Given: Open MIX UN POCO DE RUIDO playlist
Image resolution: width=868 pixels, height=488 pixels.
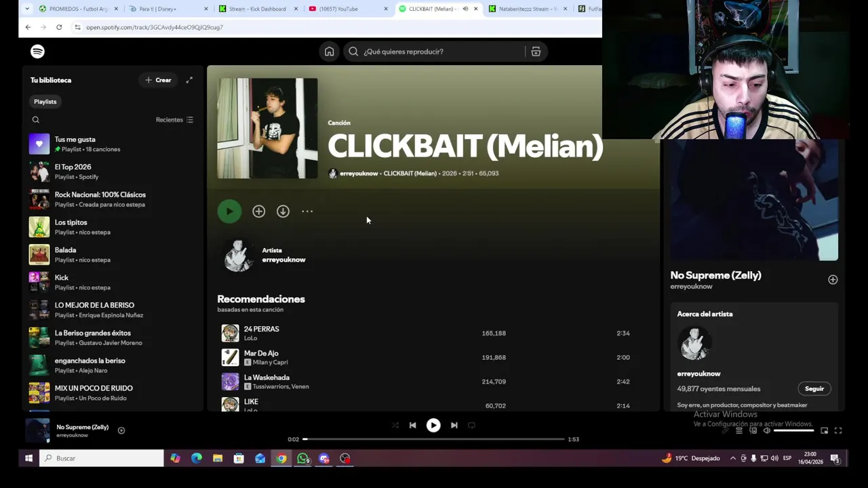Looking at the screenshot, I should click(112, 393).
